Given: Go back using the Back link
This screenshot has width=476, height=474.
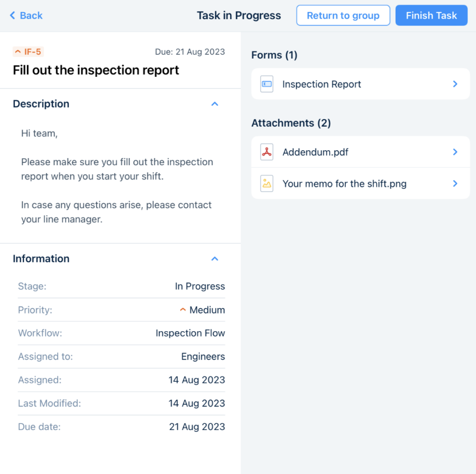Looking at the screenshot, I should click(31, 15).
